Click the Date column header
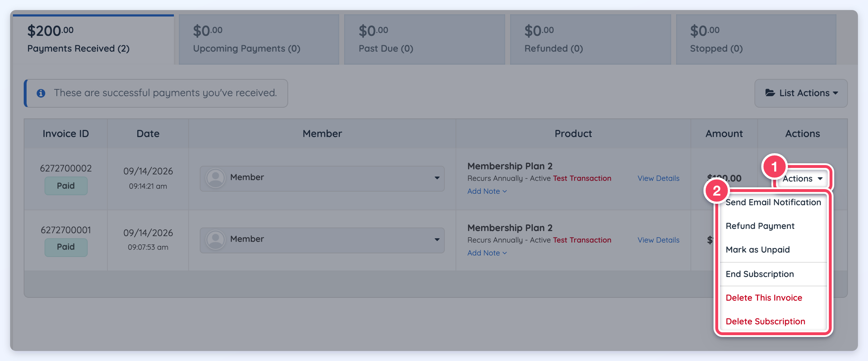The image size is (868, 361). coord(148,134)
